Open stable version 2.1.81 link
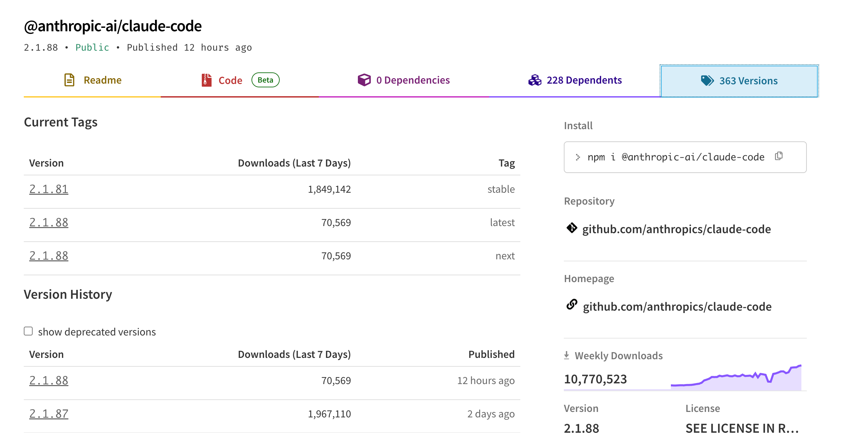The height and width of the screenshot is (433, 868). click(x=49, y=189)
